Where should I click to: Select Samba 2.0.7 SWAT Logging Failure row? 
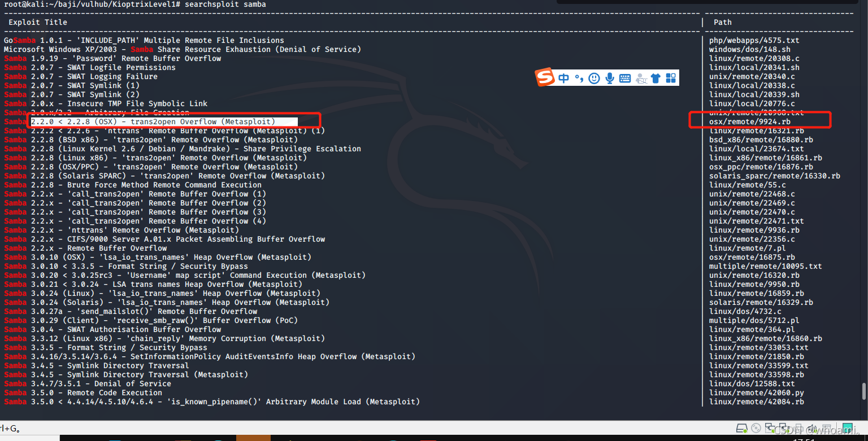[x=81, y=76]
